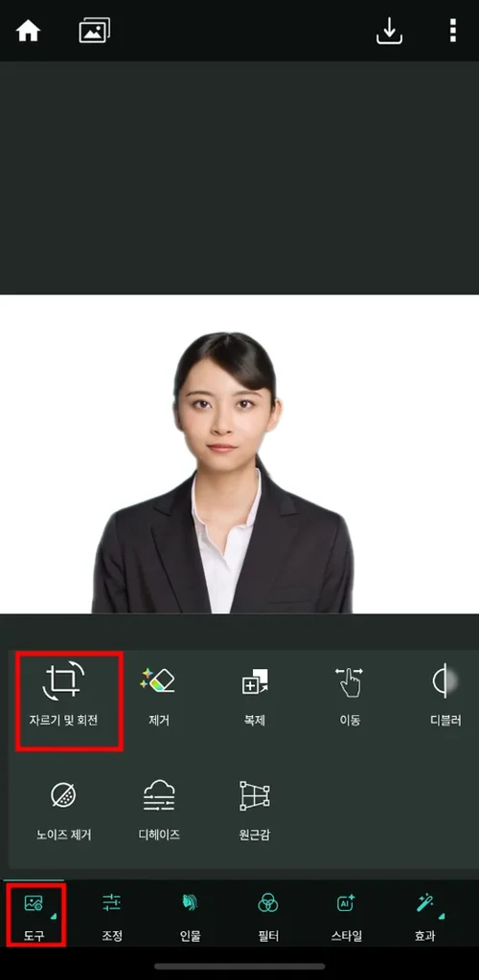The height and width of the screenshot is (980, 479).
Task: Switch to the 조정 adjustments tab
Action: [x=112, y=916]
